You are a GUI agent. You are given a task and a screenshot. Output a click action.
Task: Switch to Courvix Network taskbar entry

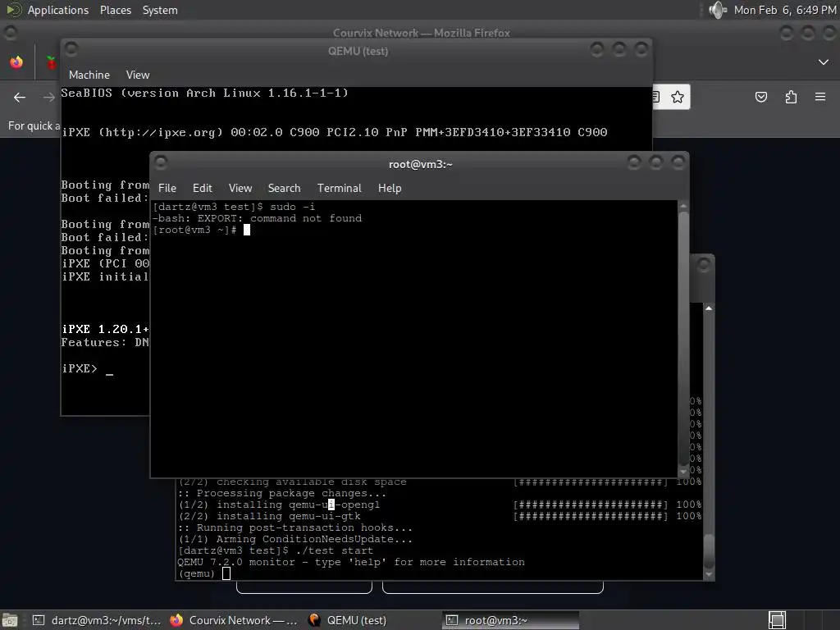[234, 620]
